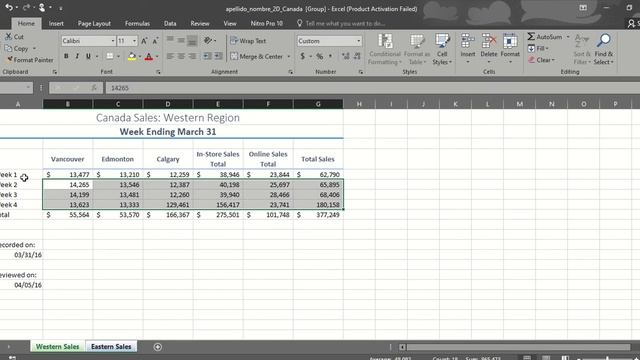Toggle Underline formatting
The width and height of the screenshot is (640, 360).
point(88,56)
